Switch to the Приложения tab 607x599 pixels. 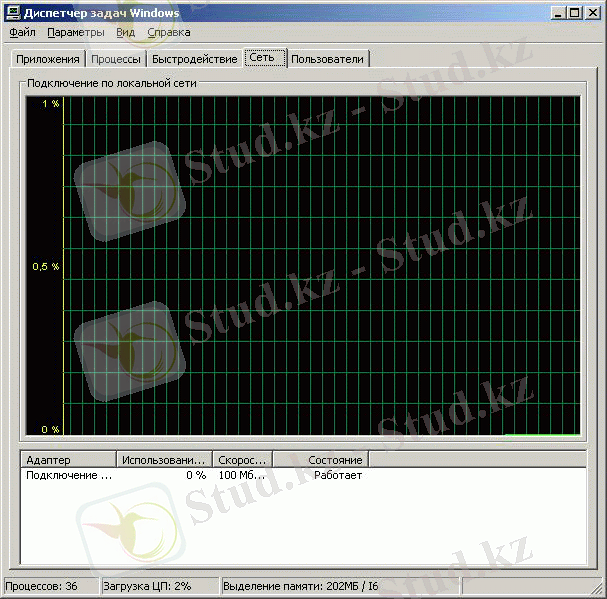click(48, 59)
